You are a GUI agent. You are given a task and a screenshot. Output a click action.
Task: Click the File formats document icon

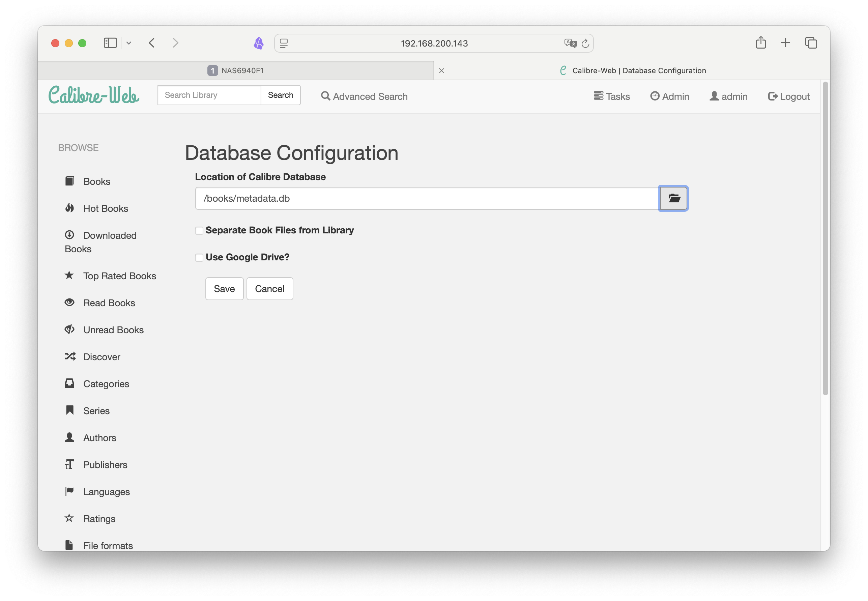coord(69,545)
